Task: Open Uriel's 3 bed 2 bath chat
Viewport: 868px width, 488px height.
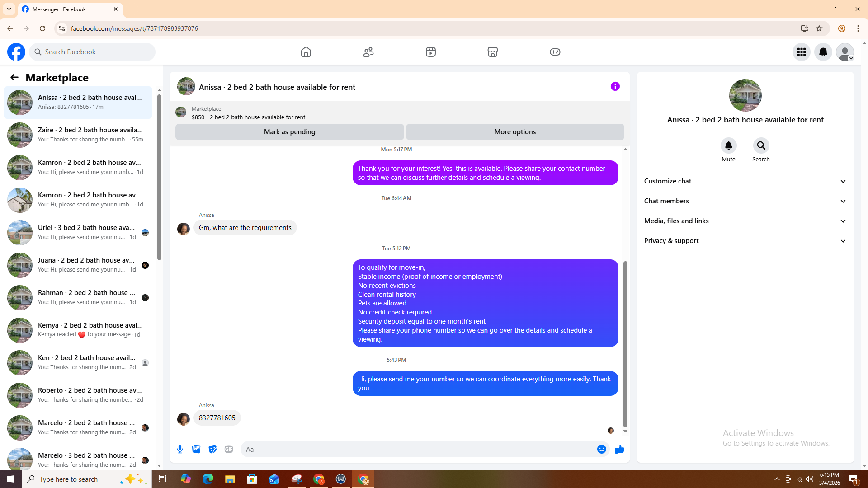Action: pyautogui.click(x=78, y=232)
